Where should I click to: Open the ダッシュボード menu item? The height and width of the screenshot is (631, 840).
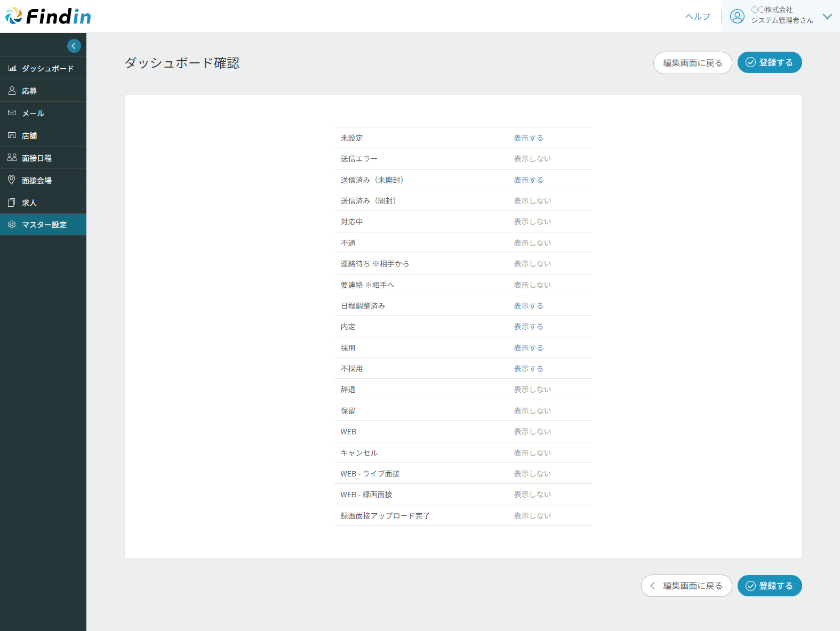coord(47,69)
